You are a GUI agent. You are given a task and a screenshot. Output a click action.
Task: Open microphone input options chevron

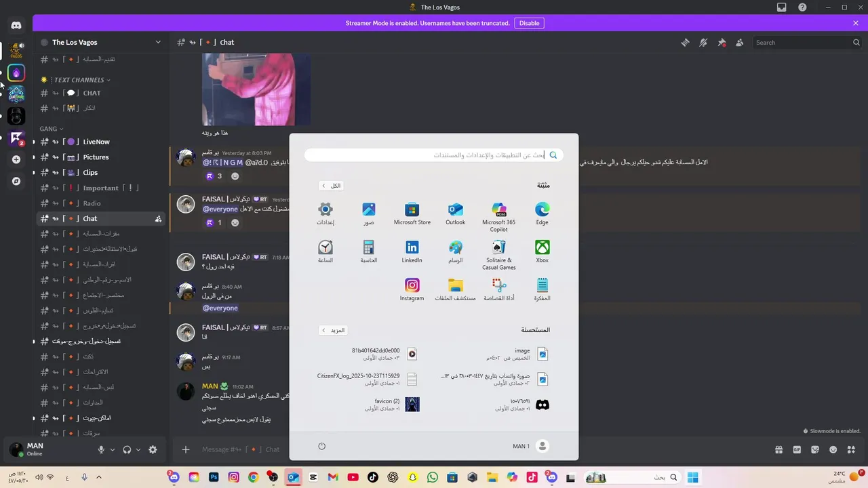(x=113, y=449)
